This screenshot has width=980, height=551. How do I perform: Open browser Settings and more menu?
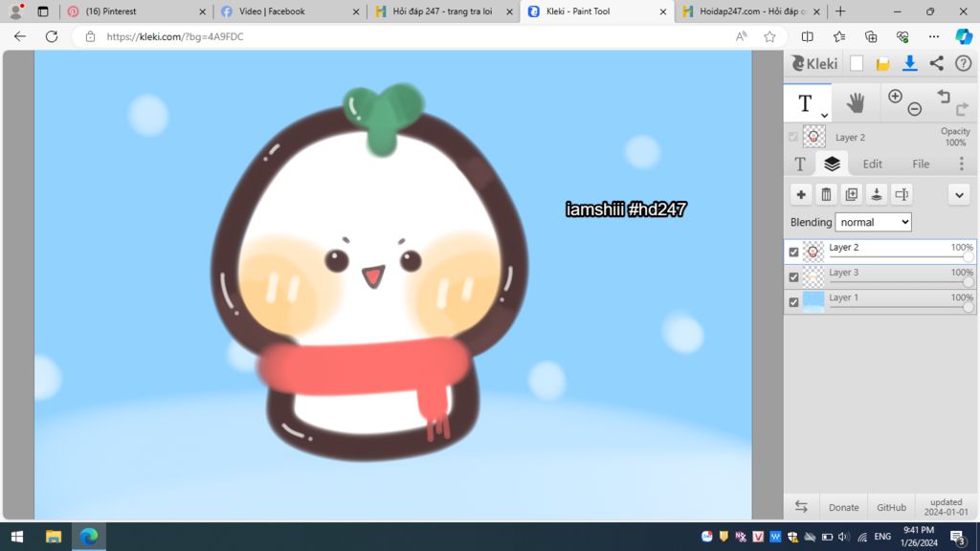click(934, 36)
